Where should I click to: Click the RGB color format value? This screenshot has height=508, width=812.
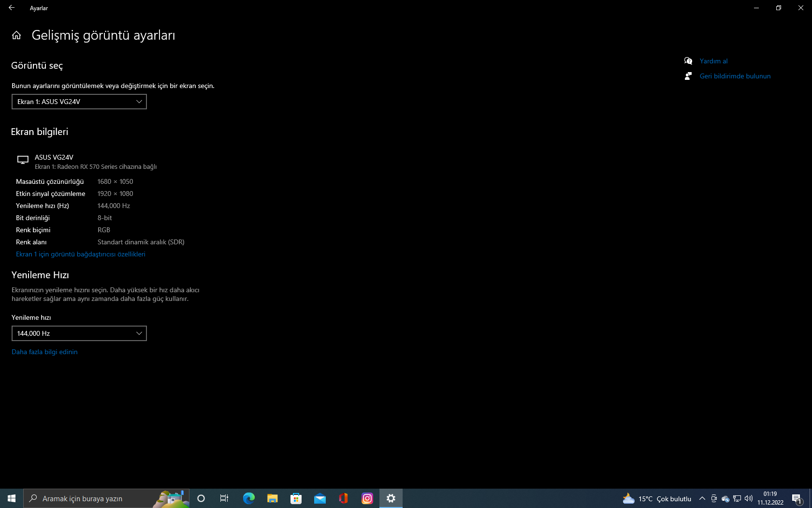[104, 230]
